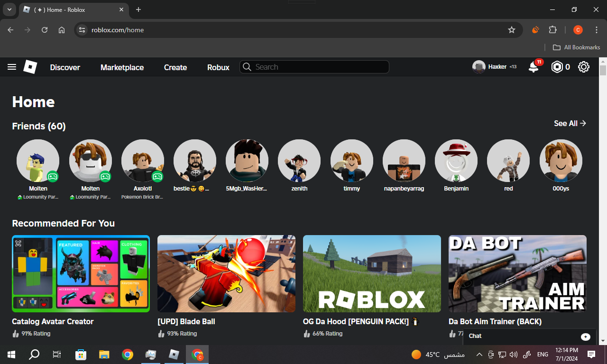The width and height of the screenshot is (607, 364).
Task: Select the Home - Roblox browser tab
Action: (x=74, y=9)
